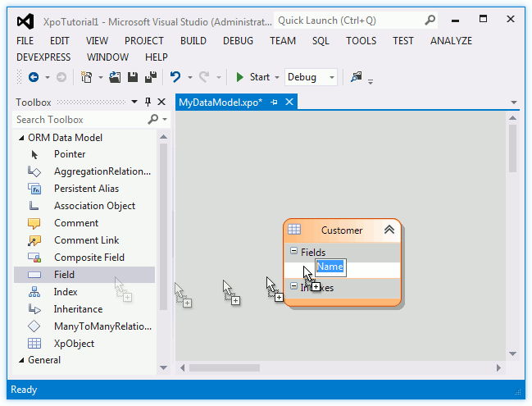Open the Toolbox window position menu arrow
Viewport: 532px width, 406px height.
(134, 102)
